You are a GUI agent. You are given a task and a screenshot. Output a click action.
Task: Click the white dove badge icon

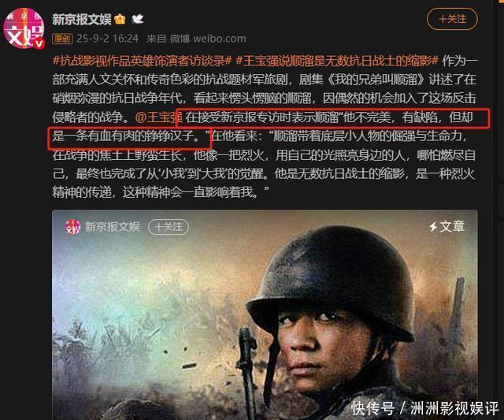coord(138,19)
